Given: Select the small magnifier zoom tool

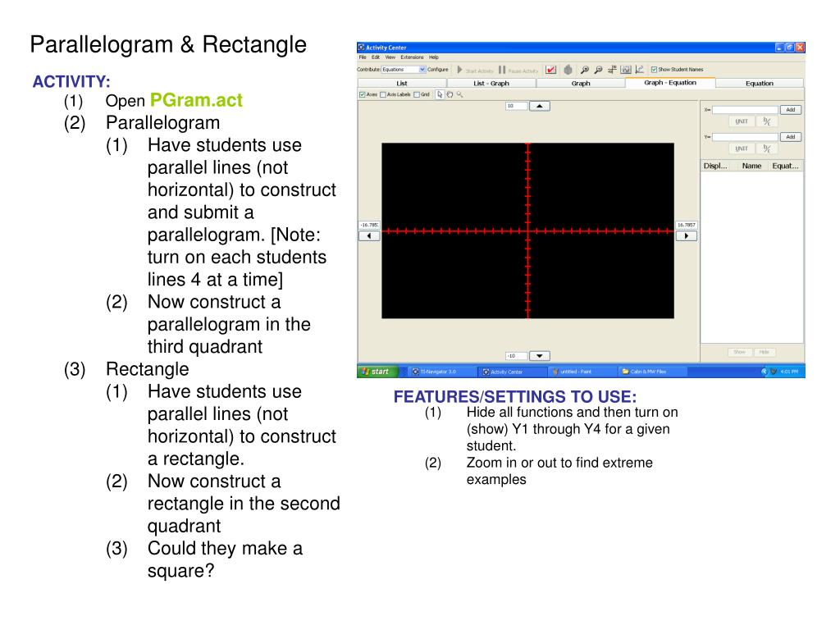Looking at the screenshot, I should coord(459,95).
